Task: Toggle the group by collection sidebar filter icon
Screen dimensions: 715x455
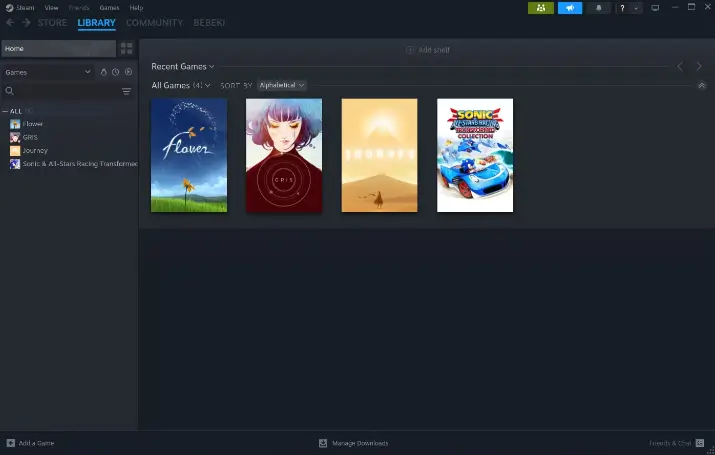Action: (x=104, y=72)
